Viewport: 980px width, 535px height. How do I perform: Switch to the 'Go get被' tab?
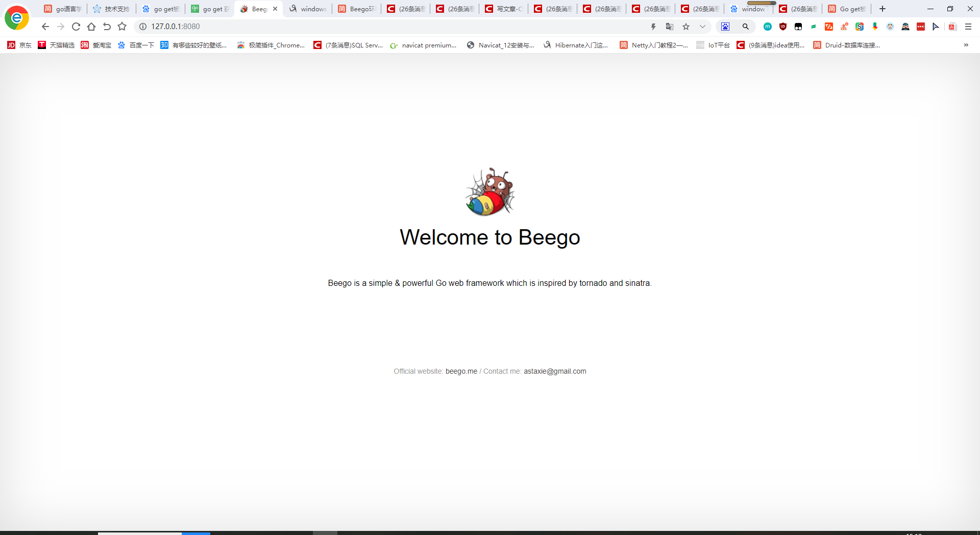pyautogui.click(x=847, y=9)
